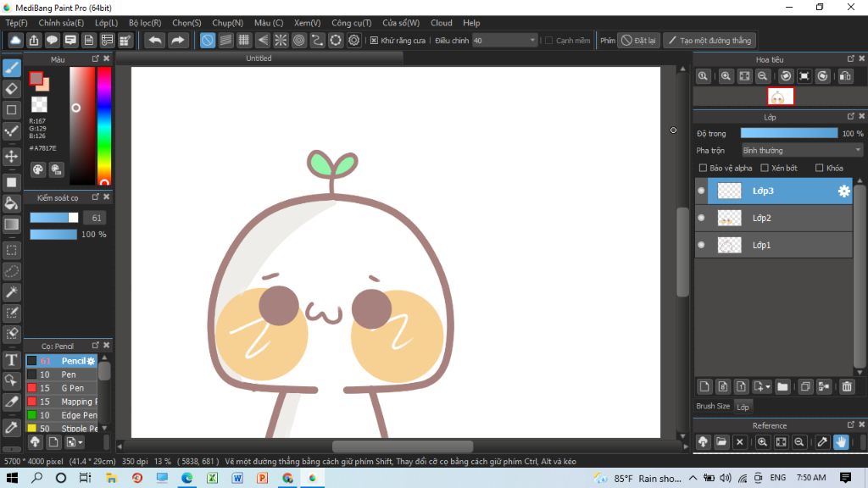Select the Edge Pen brush
Viewport: 868px width, 488px height.
pyautogui.click(x=61, y=415)
